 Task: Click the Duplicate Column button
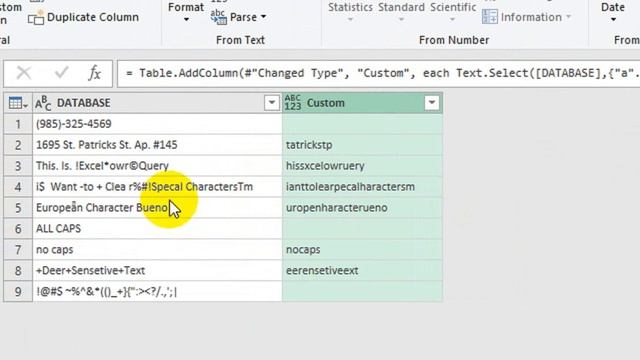[84, 18]
